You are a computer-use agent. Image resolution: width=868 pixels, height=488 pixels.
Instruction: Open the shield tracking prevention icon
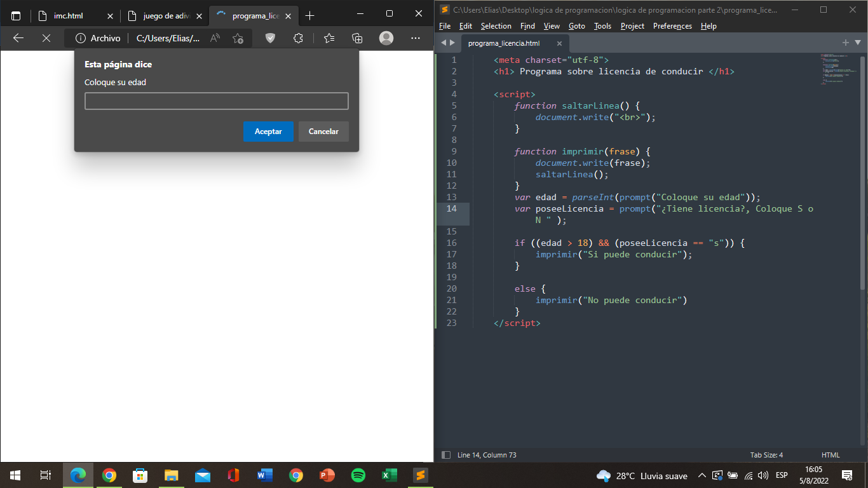pos(270,38)
